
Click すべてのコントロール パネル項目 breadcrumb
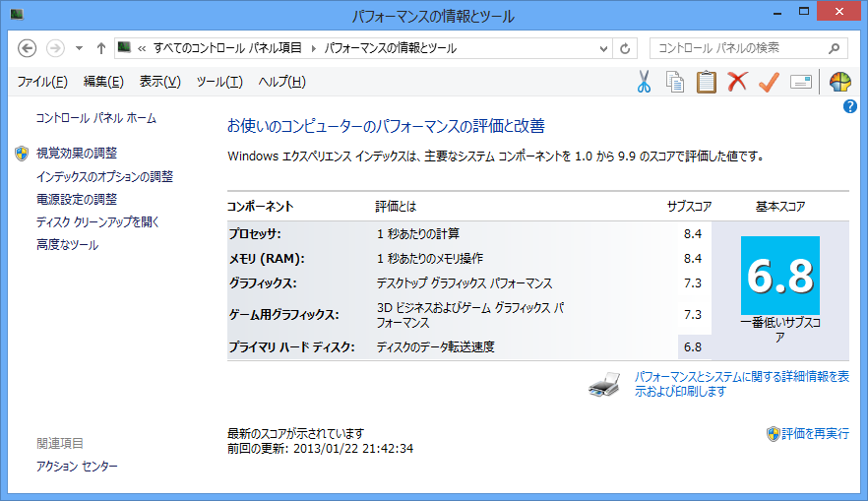pos(227,48)
